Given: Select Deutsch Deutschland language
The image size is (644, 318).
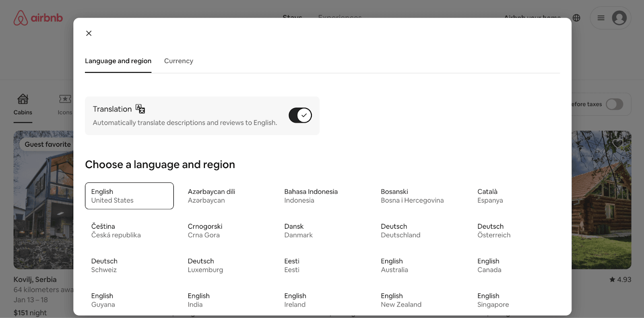Looking at the screenshot, I should (x=400, y=231).
